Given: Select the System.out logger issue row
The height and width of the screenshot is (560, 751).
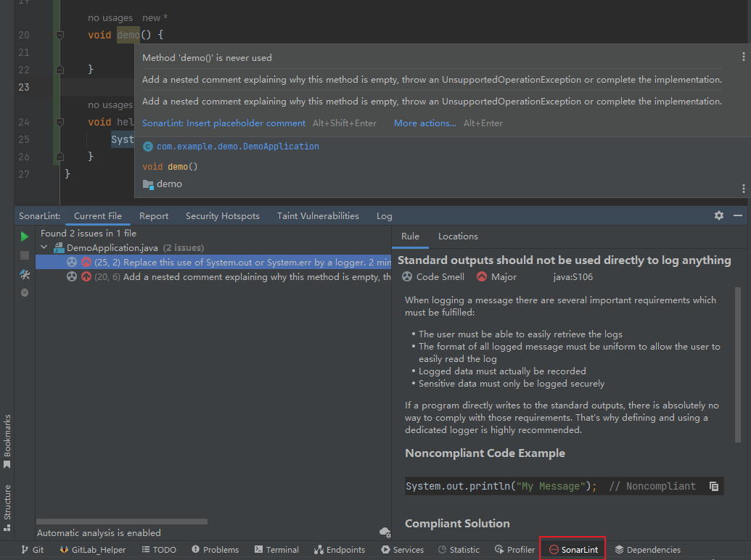Looking at the screenshot, I should click(213, 263).
